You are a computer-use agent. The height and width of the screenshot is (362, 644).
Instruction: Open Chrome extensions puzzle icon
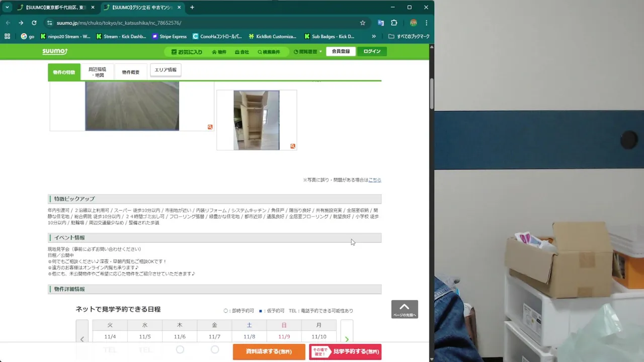[394, 23]
